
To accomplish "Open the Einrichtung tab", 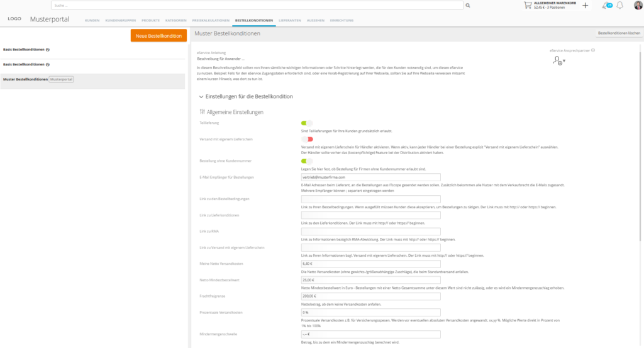I will [341, 21].
